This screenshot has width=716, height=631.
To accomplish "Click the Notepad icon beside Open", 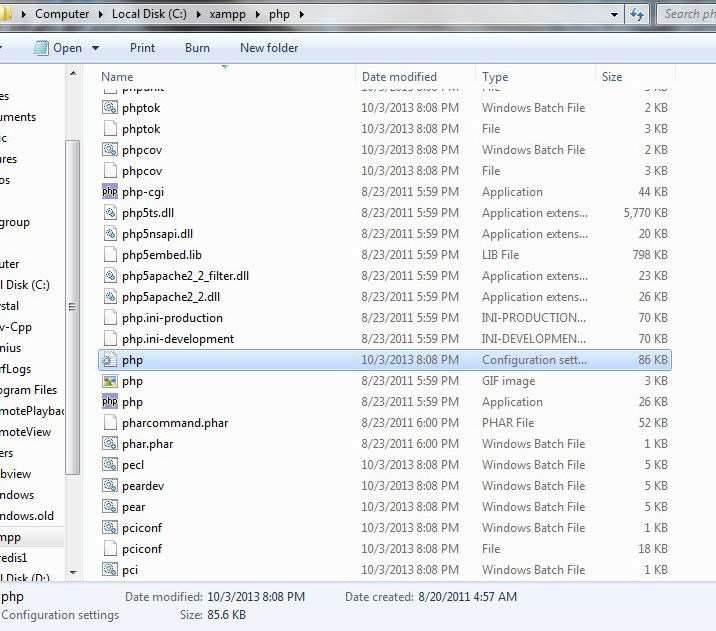I will [x=42, y=48].
